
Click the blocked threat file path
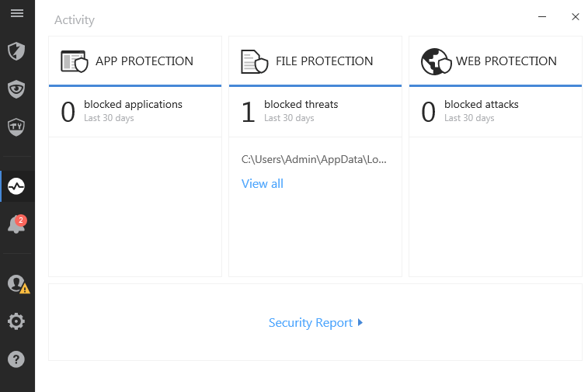[x=314, y=159]
